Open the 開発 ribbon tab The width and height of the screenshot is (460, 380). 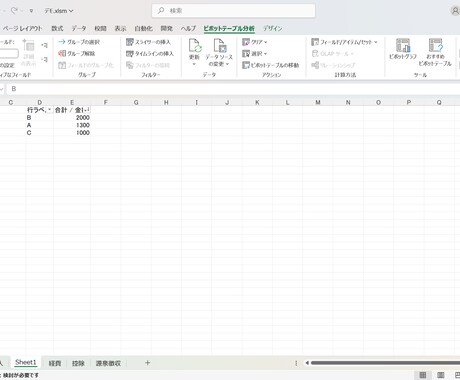tap(167, 29)
